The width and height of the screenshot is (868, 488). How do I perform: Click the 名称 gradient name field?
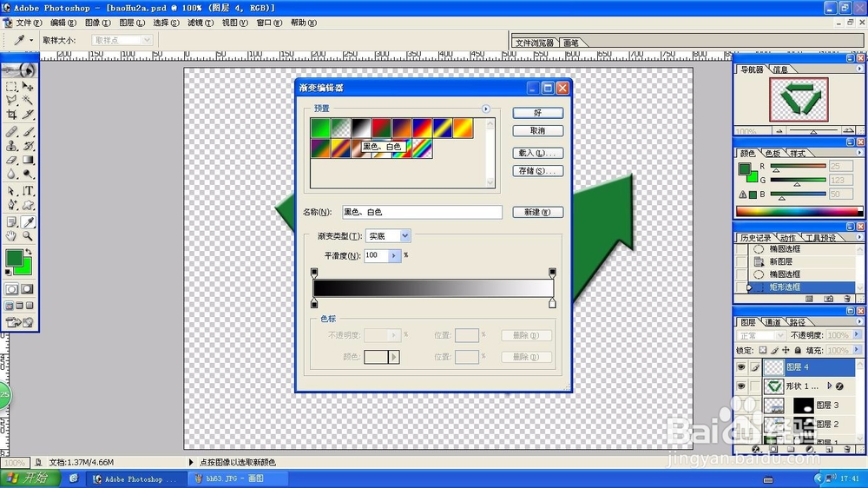pyautogui.click(x=422, y=212)
